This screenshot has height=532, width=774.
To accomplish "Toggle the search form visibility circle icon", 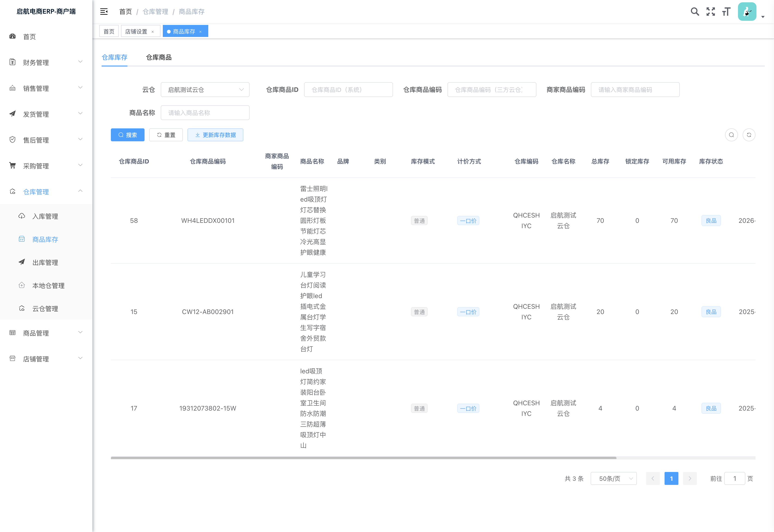I will (731, 135).
